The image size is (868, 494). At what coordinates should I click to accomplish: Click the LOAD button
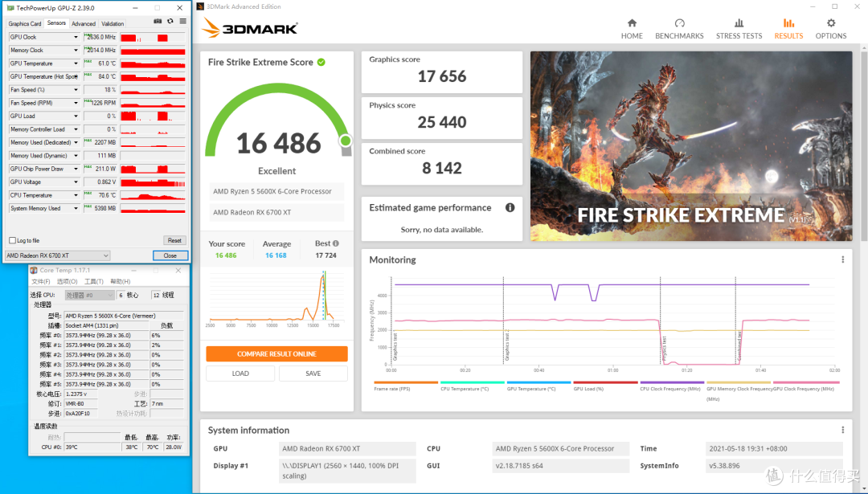[x=240, y=374]
